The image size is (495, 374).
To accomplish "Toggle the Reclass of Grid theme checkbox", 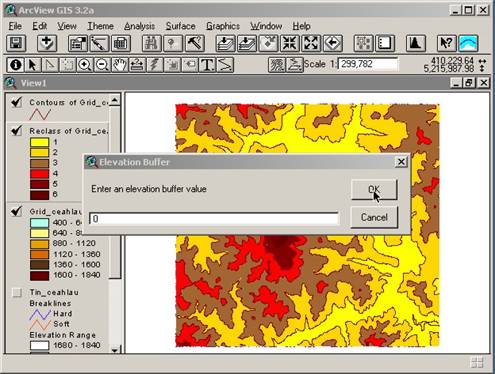I will coord(17,130).
